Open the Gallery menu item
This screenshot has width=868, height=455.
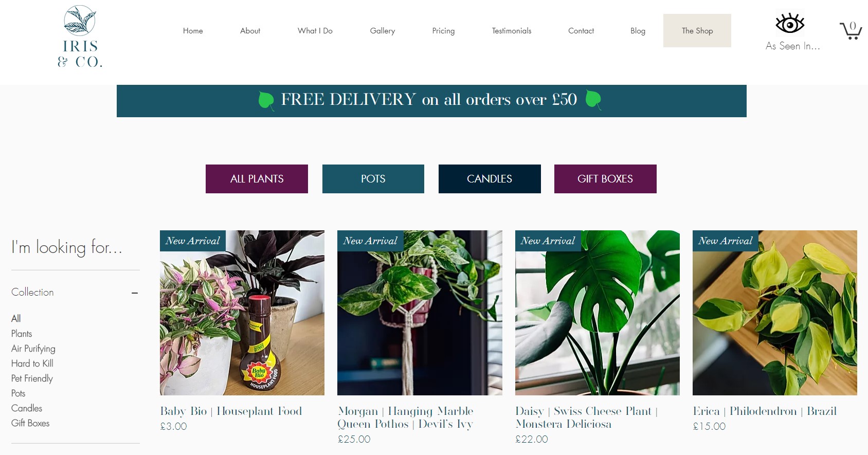point(383,31)
